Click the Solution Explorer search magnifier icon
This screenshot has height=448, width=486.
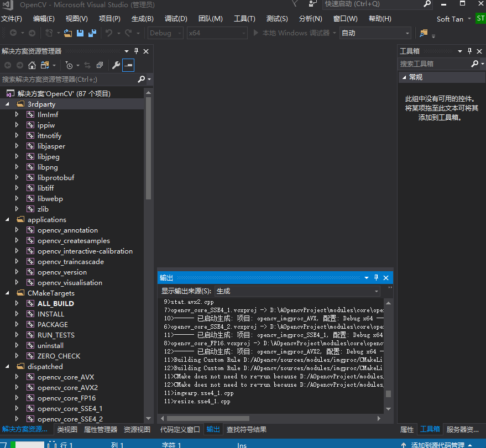[x=142, y=79]
